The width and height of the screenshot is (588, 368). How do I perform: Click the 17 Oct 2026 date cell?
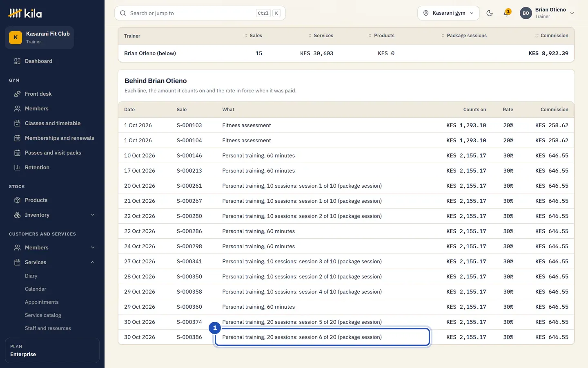coord(140,171)
